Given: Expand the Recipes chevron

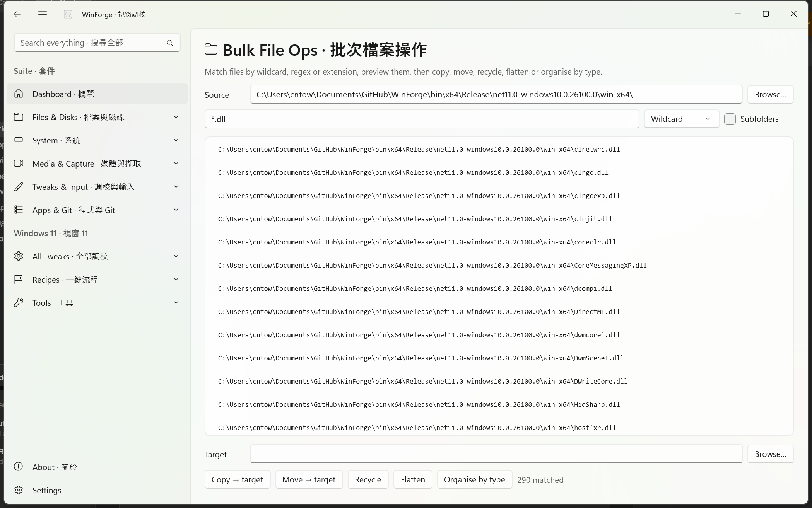Looking at the screenshot, I should click(x=176, y=279).
